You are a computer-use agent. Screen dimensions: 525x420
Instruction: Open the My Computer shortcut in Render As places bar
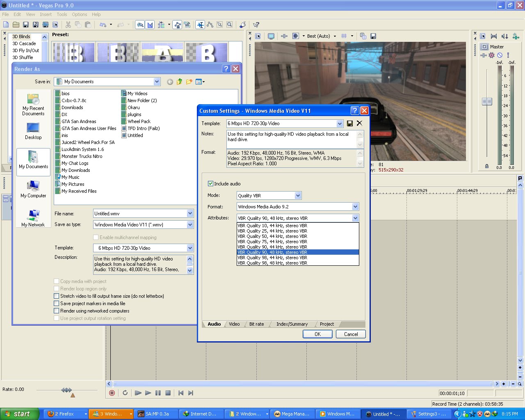pyautogui.click(x=33, y=189)
